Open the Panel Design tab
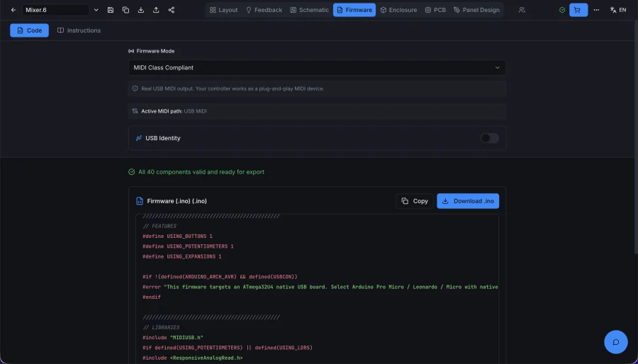The height and width of the screenshot is (364, 638). click(476, 10)
